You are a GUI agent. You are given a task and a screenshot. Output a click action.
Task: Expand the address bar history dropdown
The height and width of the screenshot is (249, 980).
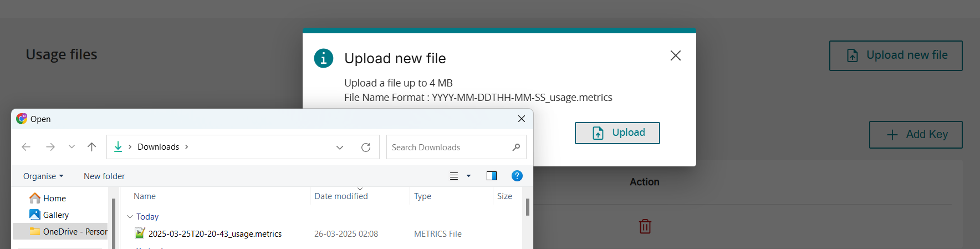(x=340, y=148)
